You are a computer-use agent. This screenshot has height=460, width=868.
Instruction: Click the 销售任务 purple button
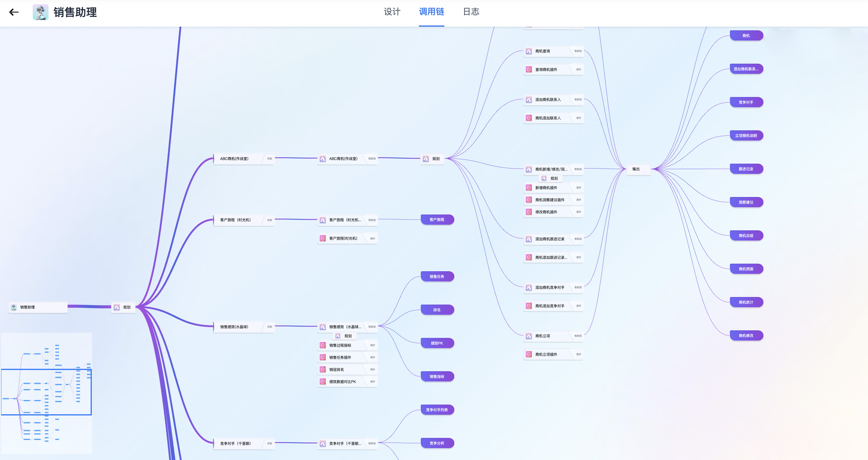pyautogui.click(x=437, y=276)
